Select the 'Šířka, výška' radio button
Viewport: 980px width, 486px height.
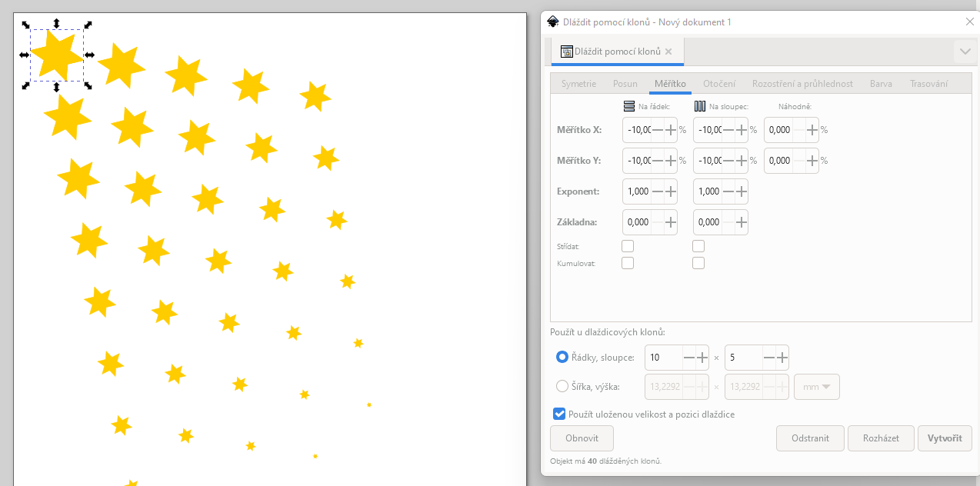click(x=562, y=386)
